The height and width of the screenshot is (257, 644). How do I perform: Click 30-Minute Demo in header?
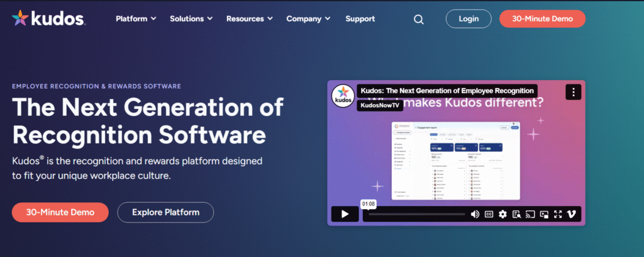[x=543, y=19]
